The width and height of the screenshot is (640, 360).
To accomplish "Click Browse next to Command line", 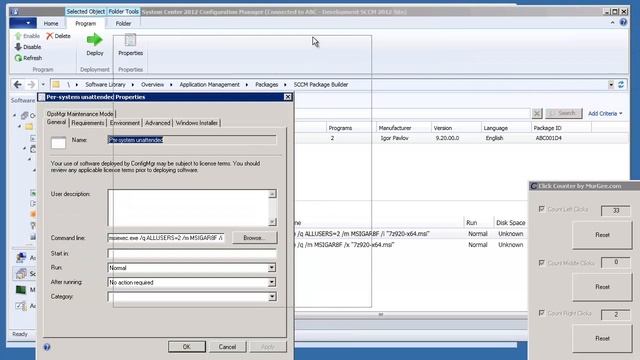I will tap(254, 238).
